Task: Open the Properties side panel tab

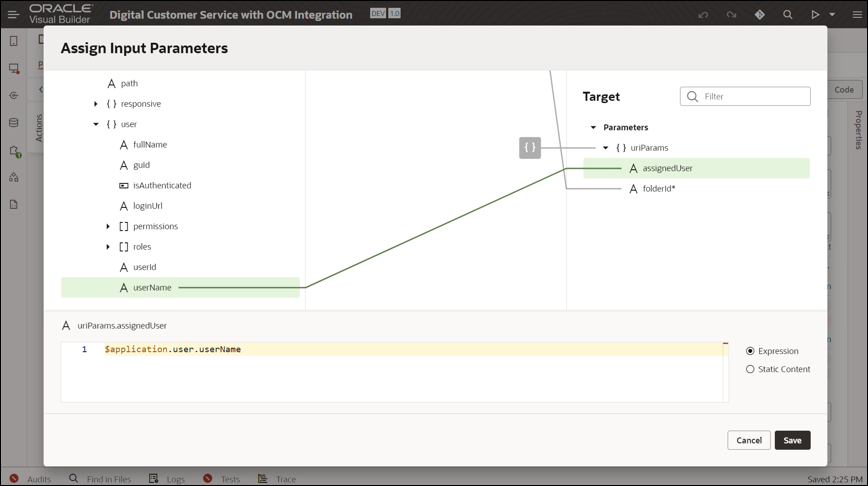Action: click(859, 130)
